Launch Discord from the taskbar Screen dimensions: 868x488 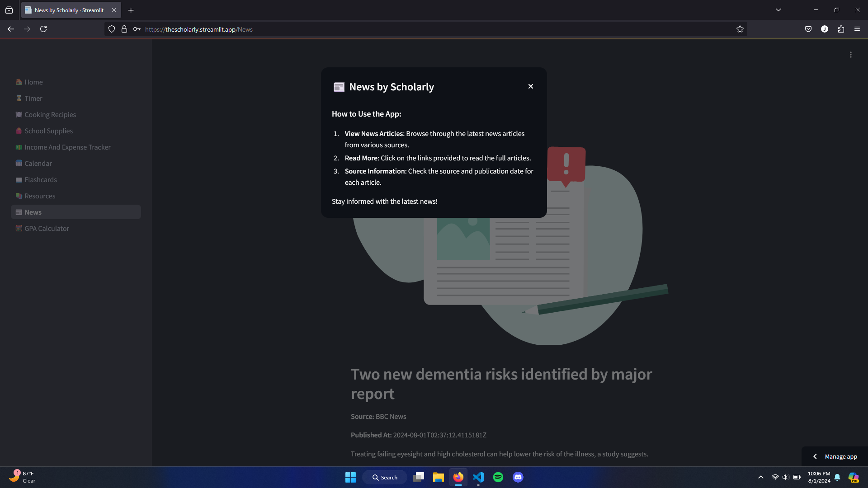point(518,477)
